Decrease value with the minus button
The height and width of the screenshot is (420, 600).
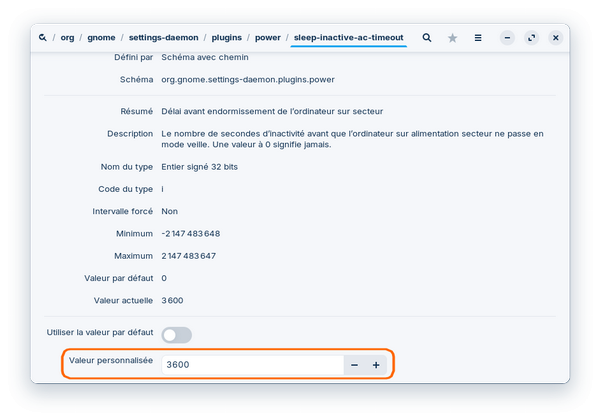354,365
